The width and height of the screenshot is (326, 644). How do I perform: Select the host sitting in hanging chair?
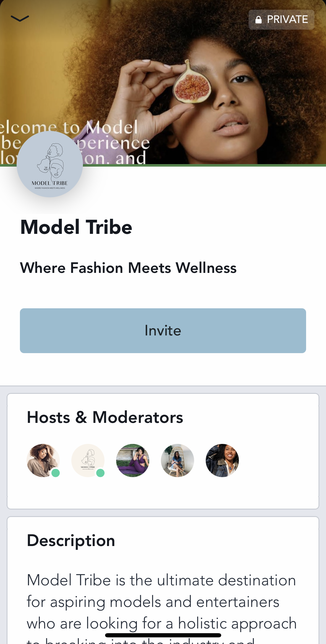[178, 461]
